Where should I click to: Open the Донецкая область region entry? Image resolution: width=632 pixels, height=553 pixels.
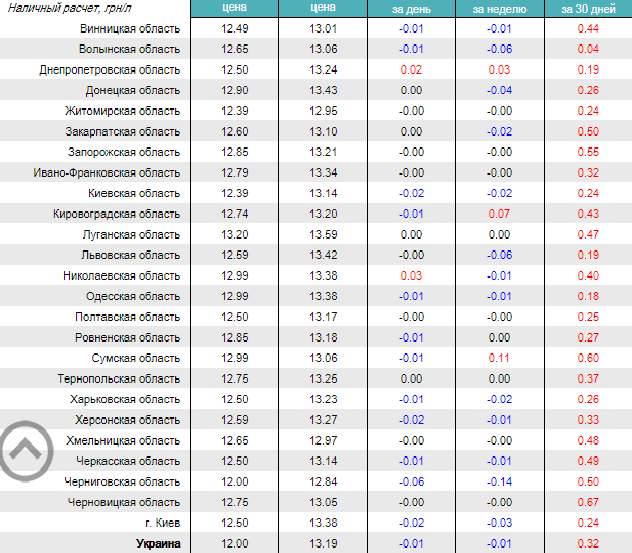132,90
